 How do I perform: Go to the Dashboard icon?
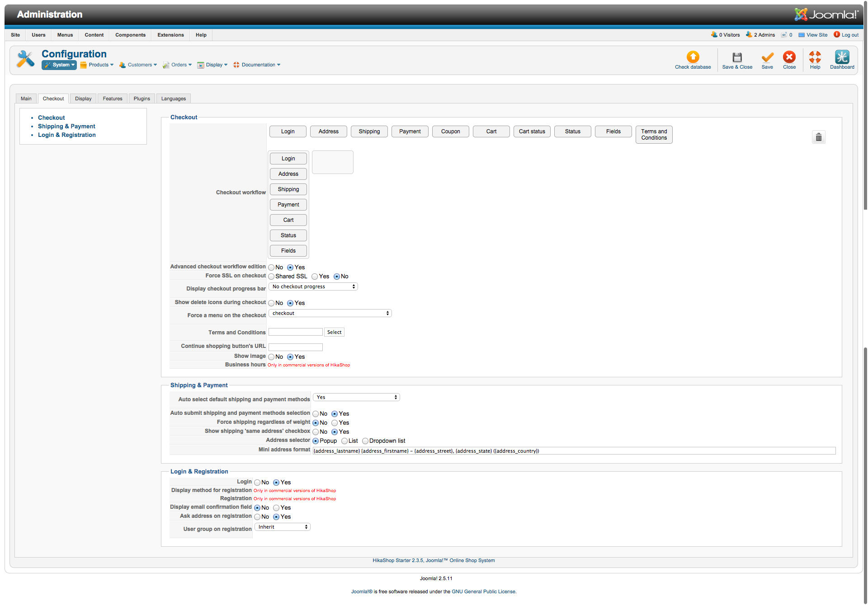[x=842, y=57]
